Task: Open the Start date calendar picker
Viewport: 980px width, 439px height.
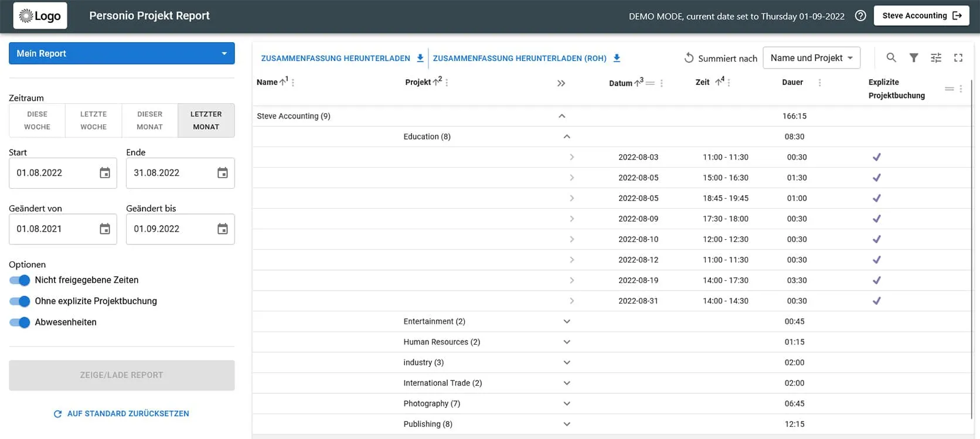Action: 105,173
